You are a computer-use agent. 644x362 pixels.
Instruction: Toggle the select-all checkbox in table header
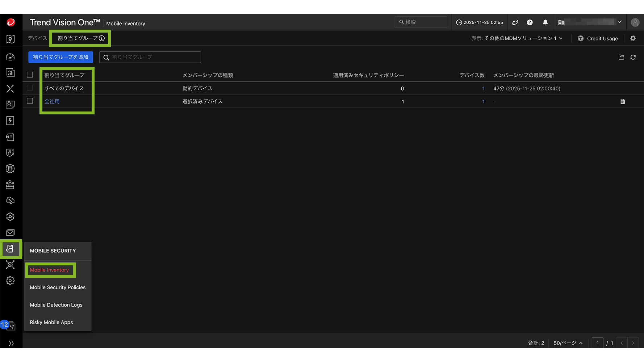click(30, 75)
